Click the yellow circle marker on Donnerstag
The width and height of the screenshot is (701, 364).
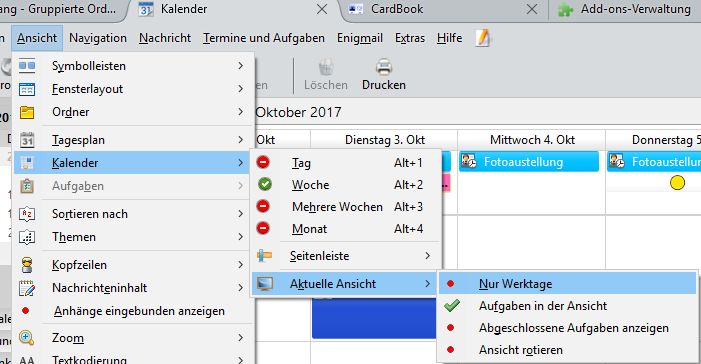(x=677, y=182)
